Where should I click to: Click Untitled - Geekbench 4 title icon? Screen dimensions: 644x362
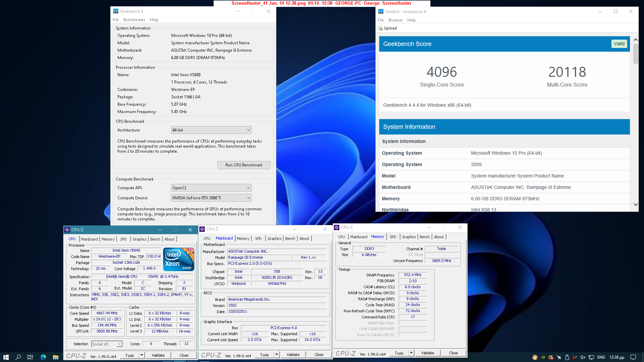381,11
